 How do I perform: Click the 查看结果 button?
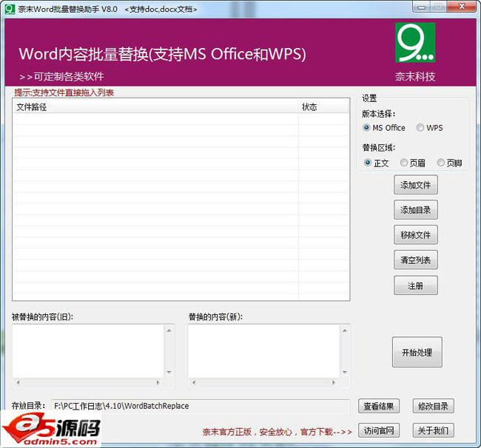379,406
